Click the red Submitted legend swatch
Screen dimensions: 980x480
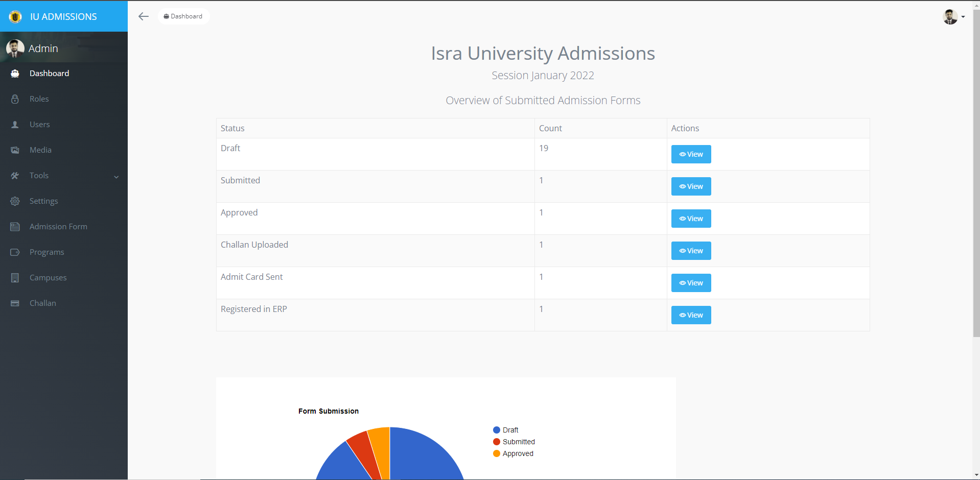click(496, 442)
